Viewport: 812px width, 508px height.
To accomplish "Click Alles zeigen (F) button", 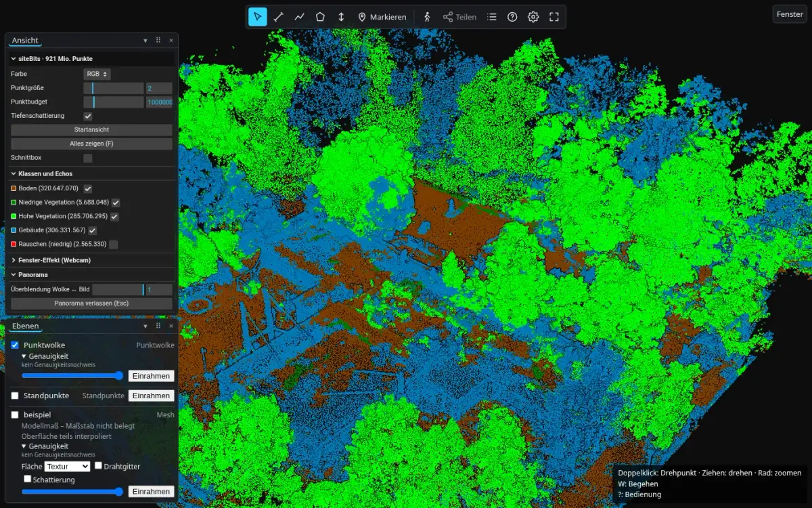I will [x=91, y=144].
